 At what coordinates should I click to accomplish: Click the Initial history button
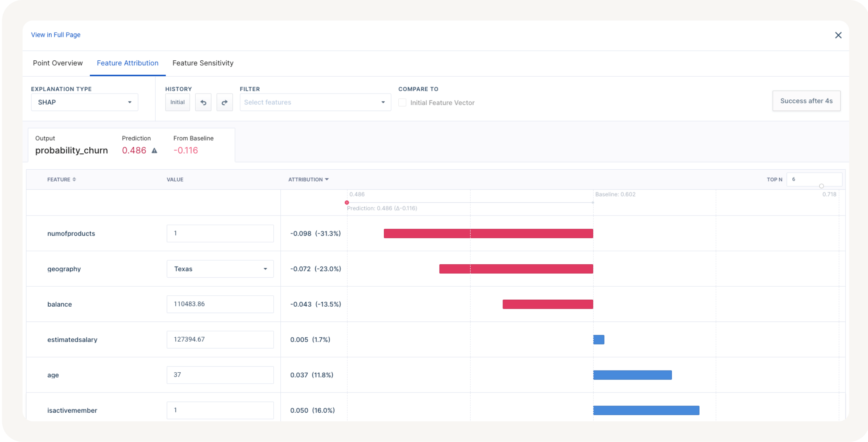coord(178,102)
